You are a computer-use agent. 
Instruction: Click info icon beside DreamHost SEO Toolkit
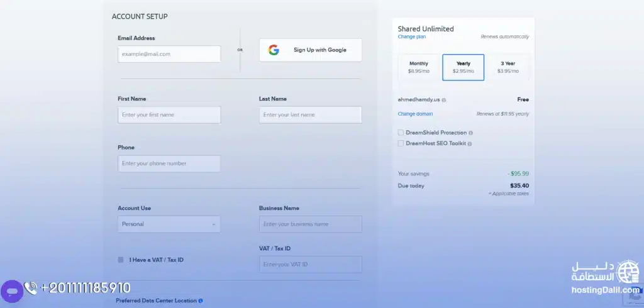(469, 144)
